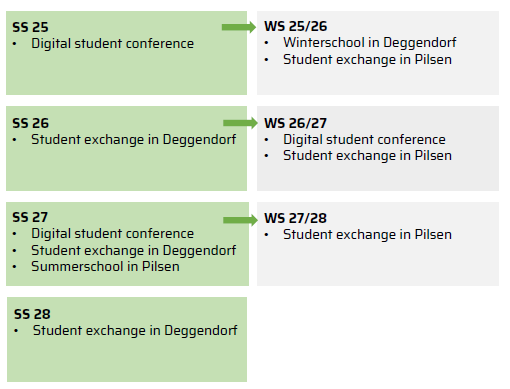Click Student exchange in Deggendorf under SS 28

pos(135,331)
